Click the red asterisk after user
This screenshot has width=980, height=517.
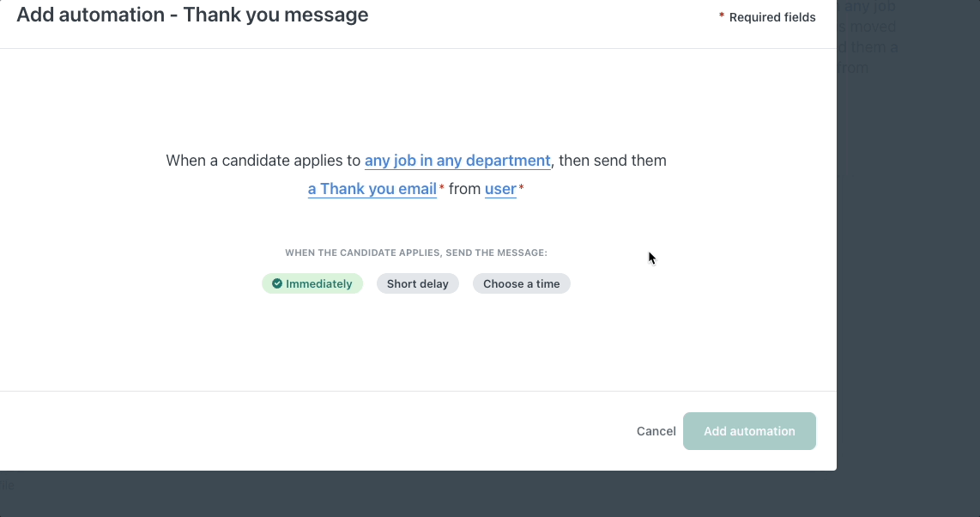click(x=521, y=187)
